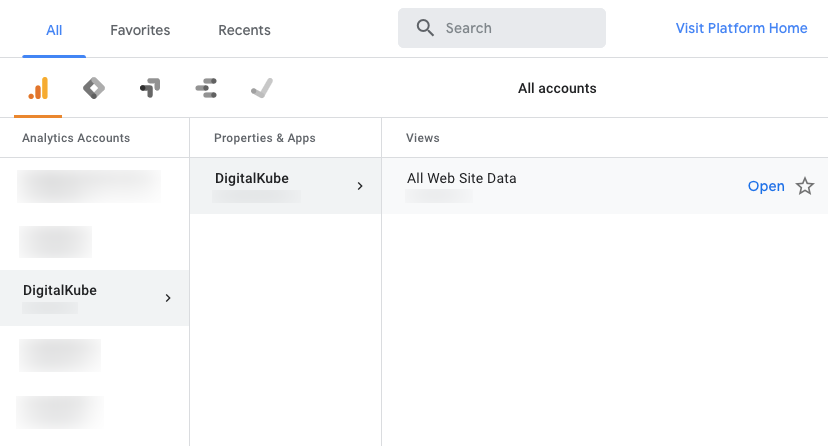Switch to the Favorites tab
The height and width of the screenshot is (446, 828).
click(x=140, y=30)
